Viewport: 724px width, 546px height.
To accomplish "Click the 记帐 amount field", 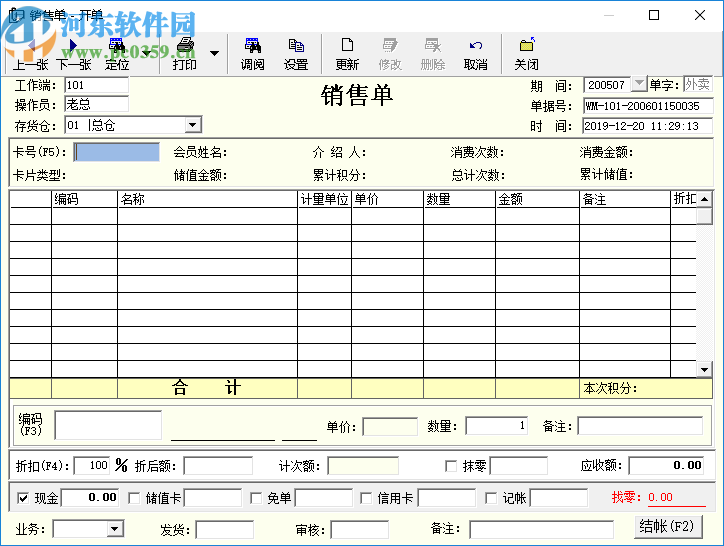I will 559,498.
